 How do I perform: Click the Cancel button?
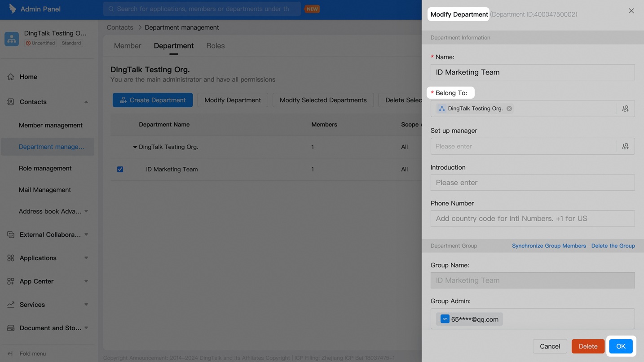point(550,346)
